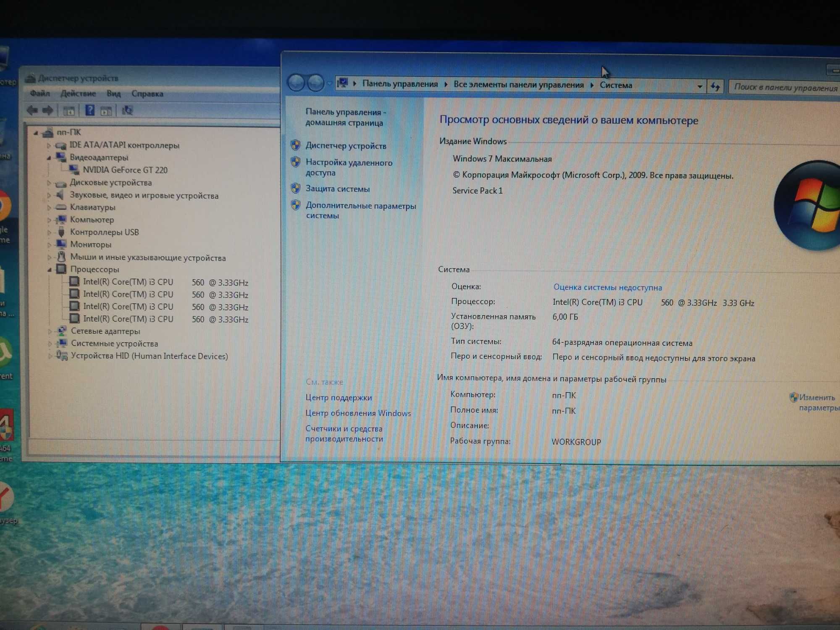The height and width of the screenshot is (630, 840).
Task: Expand the Клавиатуры node
Action: [x=49, y=207]
